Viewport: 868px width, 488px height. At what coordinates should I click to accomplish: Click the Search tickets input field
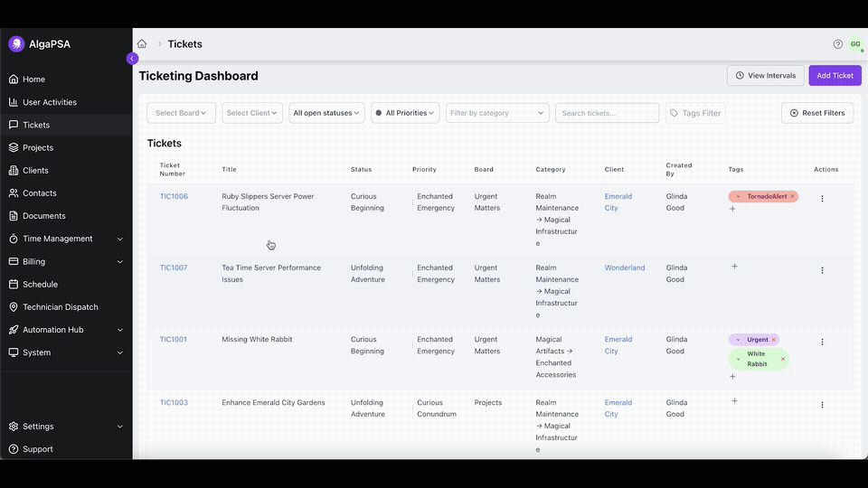click(x=607, y=113)
